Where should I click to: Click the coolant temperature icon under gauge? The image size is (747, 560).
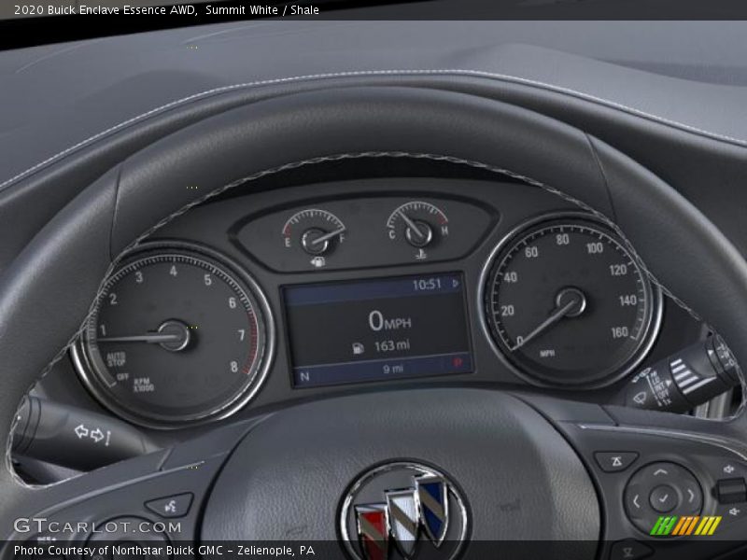click(421, 254)
